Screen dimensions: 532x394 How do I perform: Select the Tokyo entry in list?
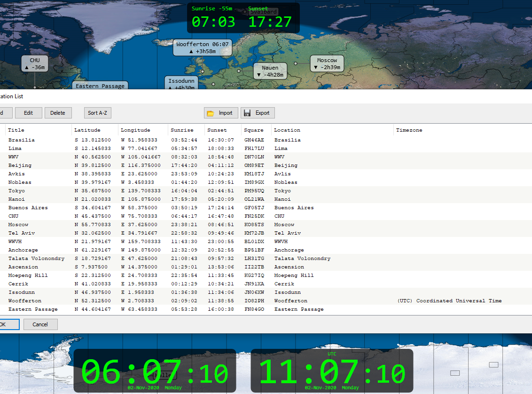click(17, 191)
